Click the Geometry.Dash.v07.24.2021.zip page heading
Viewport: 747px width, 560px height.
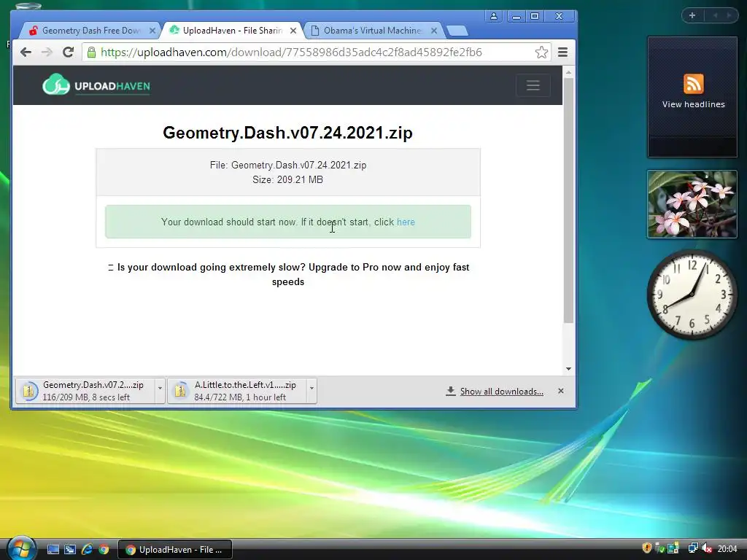pos(287,133)
